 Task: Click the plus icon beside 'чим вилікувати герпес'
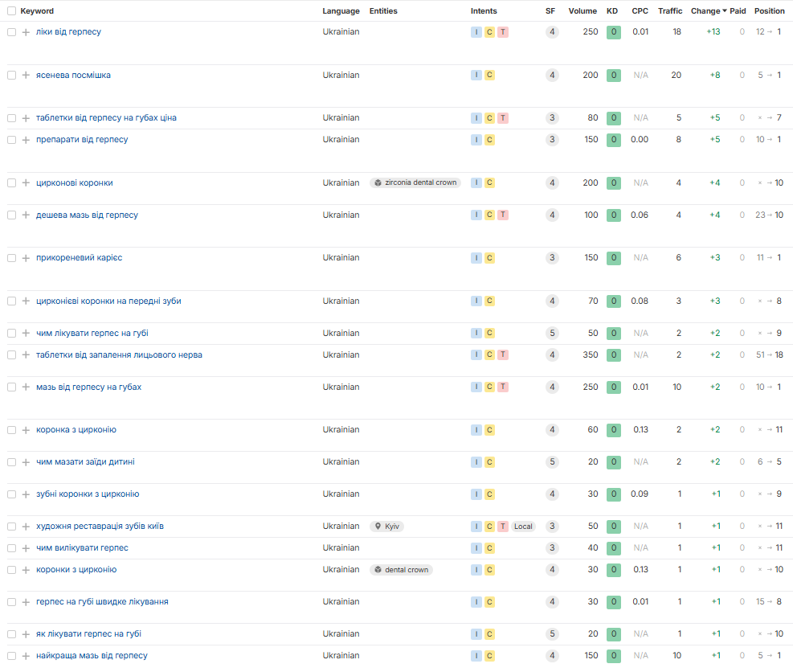pos(26,548)
